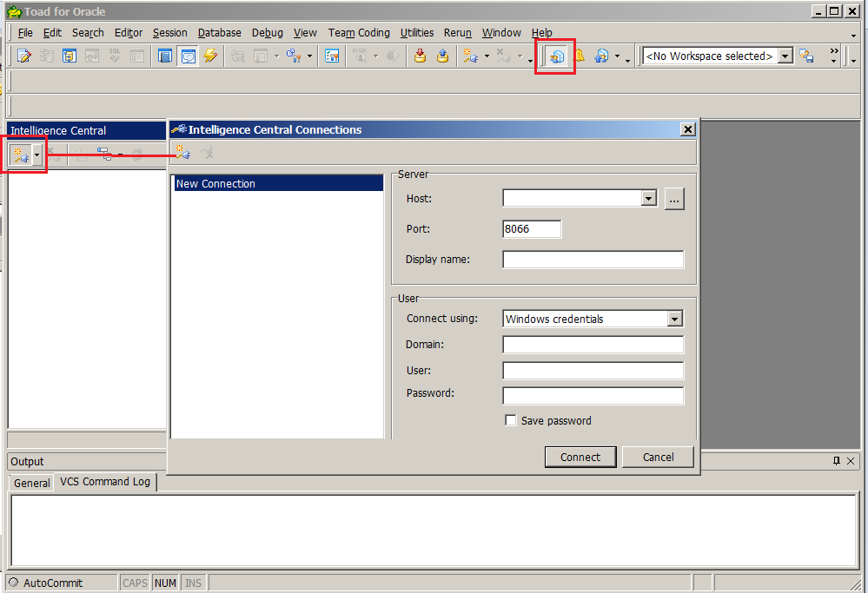The width and height of the screenshot is (868, 593).
Task: Click the lightning bolt toolbar icon
Action: coord(210,56)
